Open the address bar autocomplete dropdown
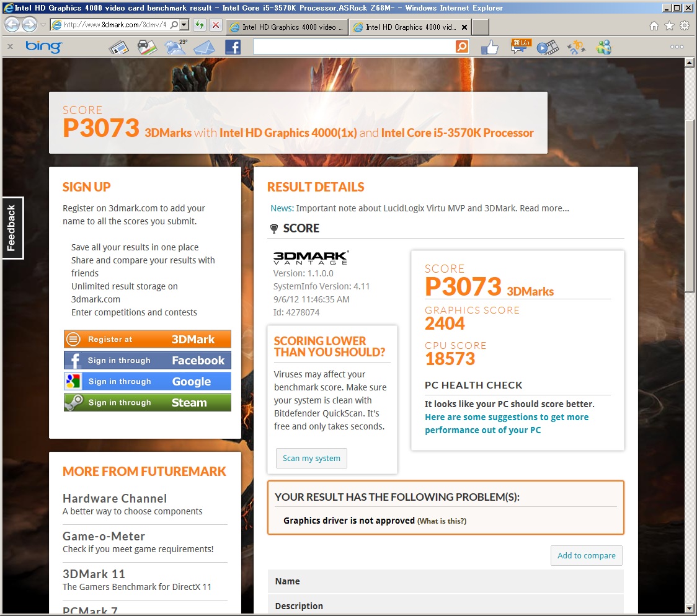The width and height of the screenshot is (697, 616). tap(184, 25)
